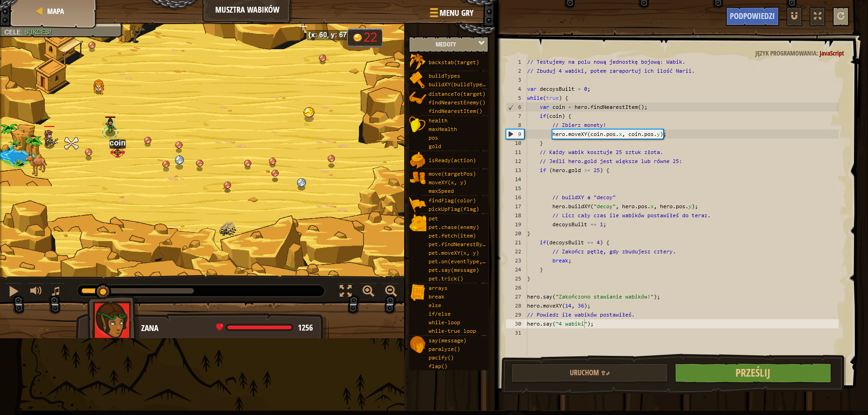Select paralyze() method

[x=444, y=349]
